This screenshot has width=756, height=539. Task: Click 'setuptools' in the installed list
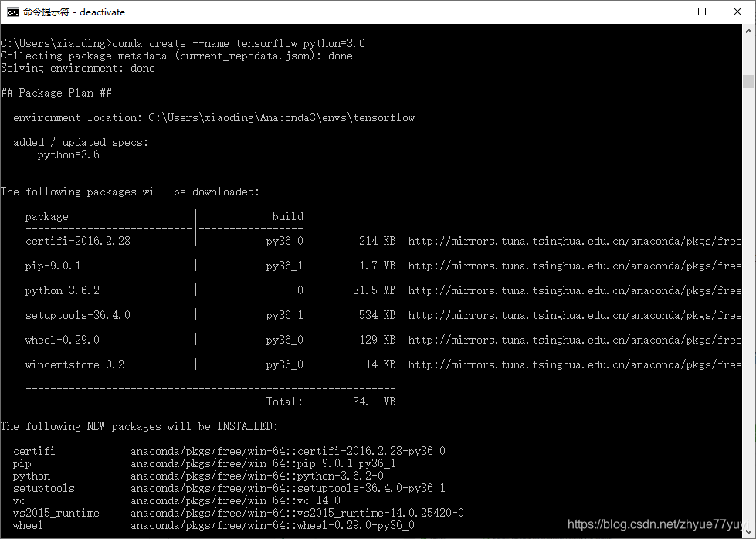[x=44, y=488]
